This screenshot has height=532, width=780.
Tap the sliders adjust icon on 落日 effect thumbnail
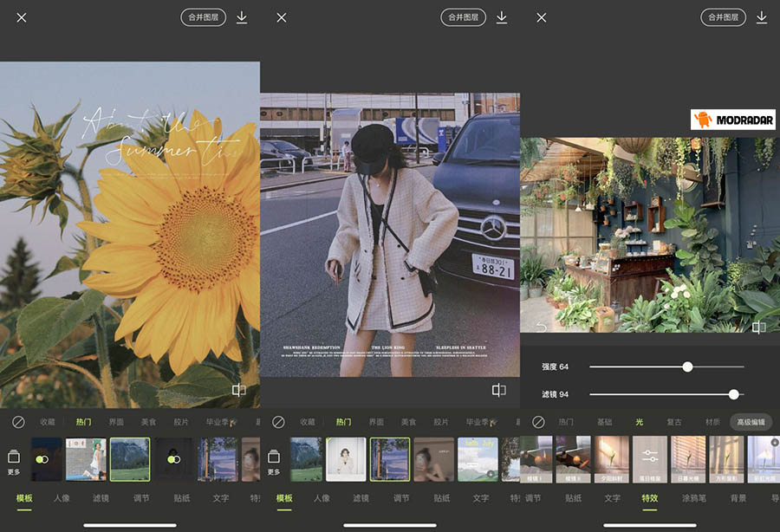pyautogui.click(x=650, y=456)
